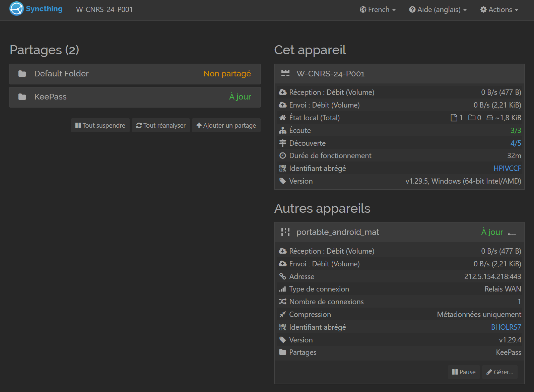This screenshot has height=392, width=534.
Task: Click the 212.5.154.218:443 address value
Action: (x=492, y=276)
